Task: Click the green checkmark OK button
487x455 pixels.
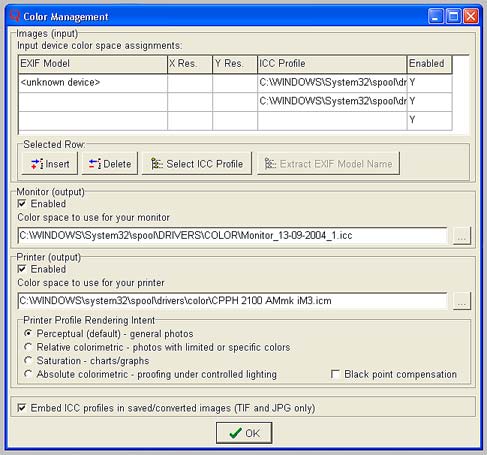Action: pos(244,433)
